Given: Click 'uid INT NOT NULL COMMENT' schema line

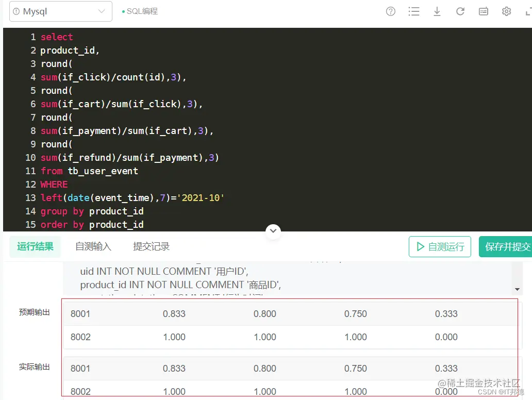Looking at the screenshot, I should 164,272.
